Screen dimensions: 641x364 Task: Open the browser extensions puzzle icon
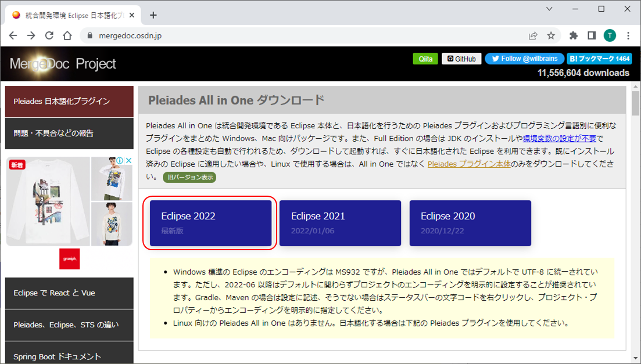point(573,35)
